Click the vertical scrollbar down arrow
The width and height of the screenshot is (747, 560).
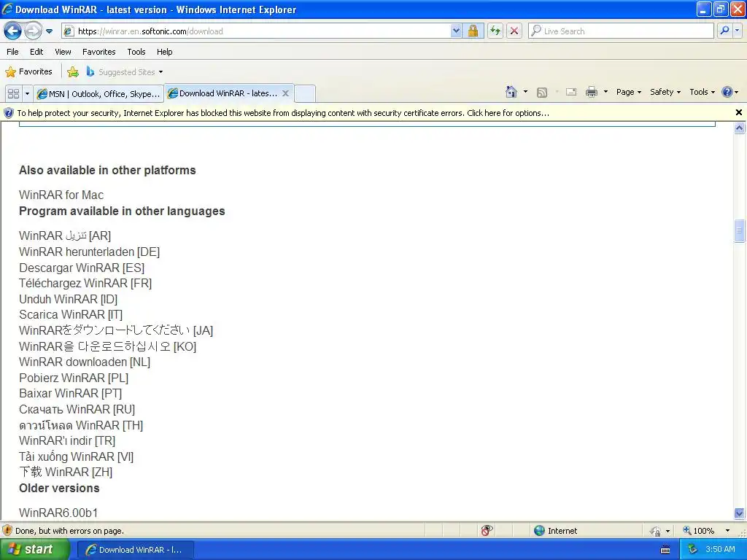[x=740, y=513]
